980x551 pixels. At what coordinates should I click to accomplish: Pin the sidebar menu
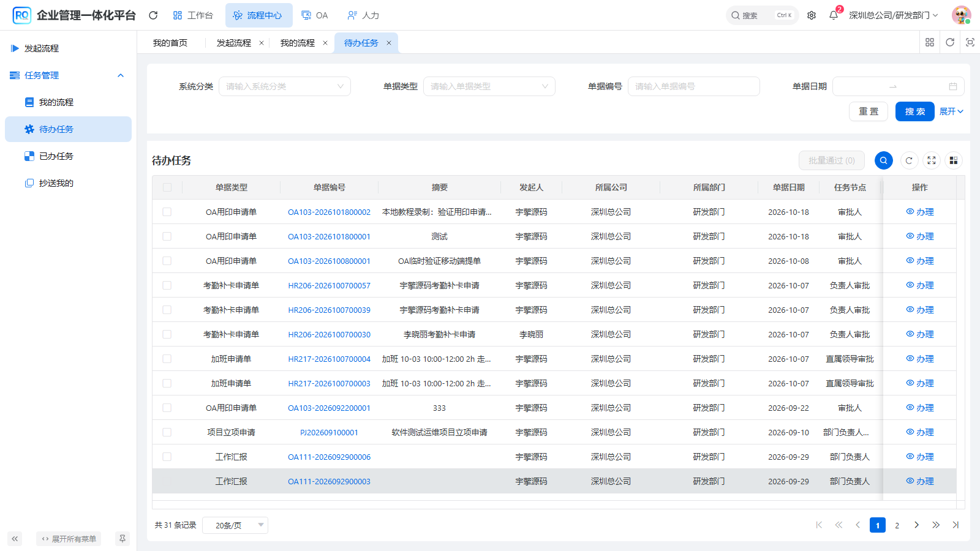[123, 539]
